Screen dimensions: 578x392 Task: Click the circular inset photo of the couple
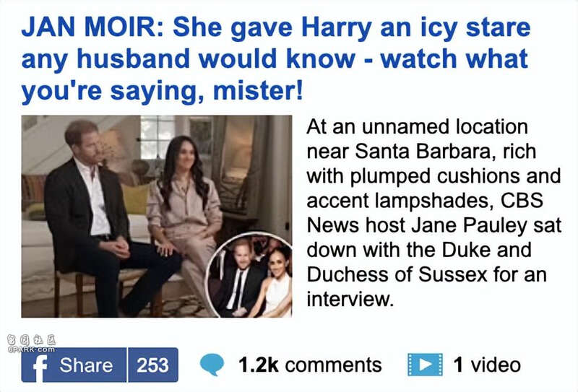(x=249, y=275)
